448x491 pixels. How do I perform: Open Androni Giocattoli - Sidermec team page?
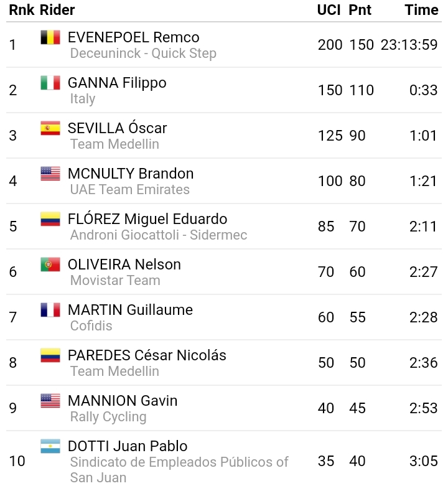pyautogui.click(x=159, y=235)
